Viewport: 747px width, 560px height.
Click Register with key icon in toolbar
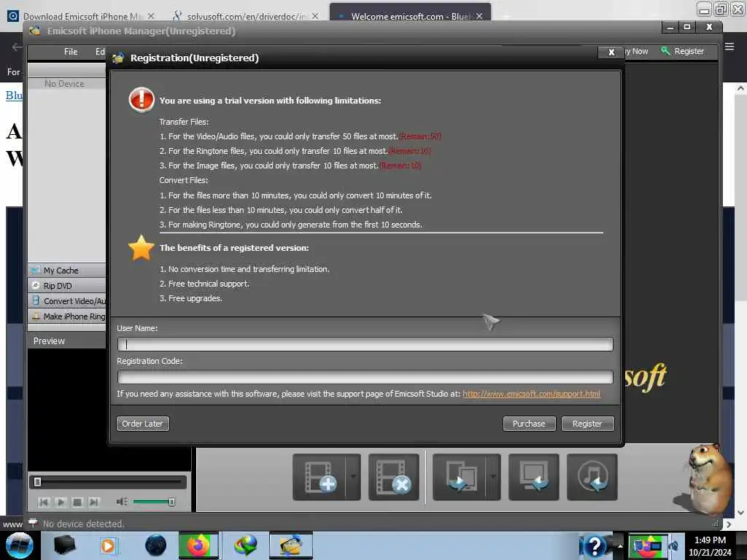click(x=683, y=51)
